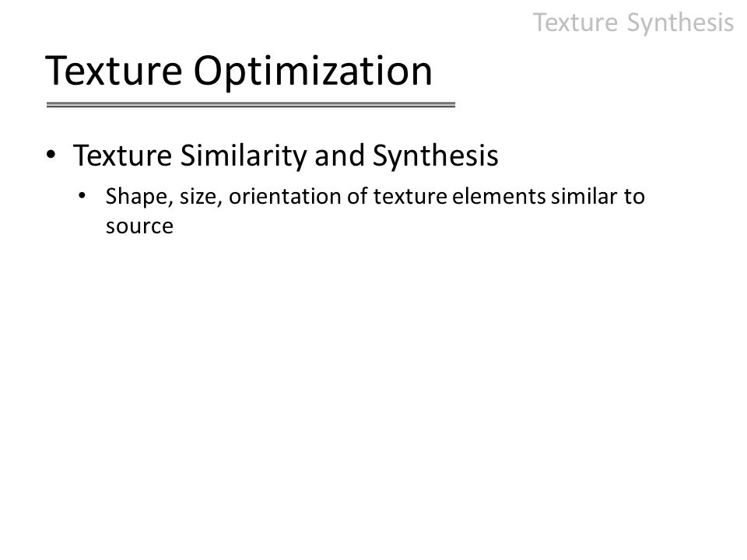The width and height of the screenshot is (747, 560).
Task: Click the "Texture Optimization" slide title
Action: click(x=239, y=72)
